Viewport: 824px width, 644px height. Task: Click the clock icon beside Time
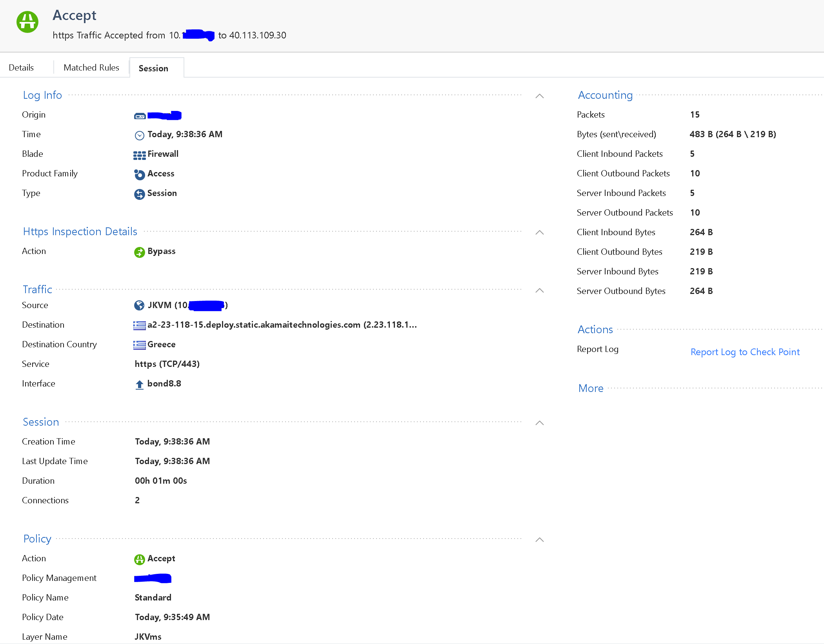[x=139, y=135]
